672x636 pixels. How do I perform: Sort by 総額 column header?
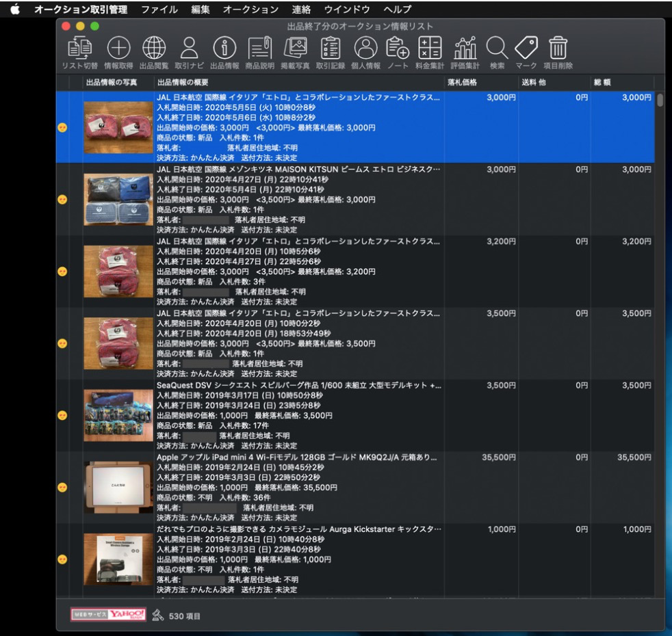pos(623,82)
